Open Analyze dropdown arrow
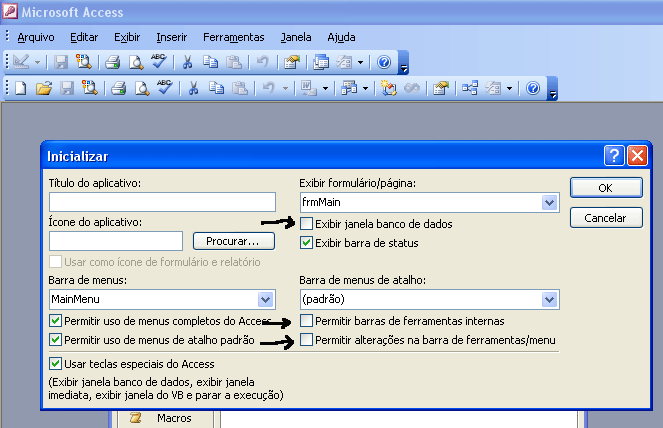Image resolution: width=663 pixels, height=428 pixels. click(x=365, y=88)
